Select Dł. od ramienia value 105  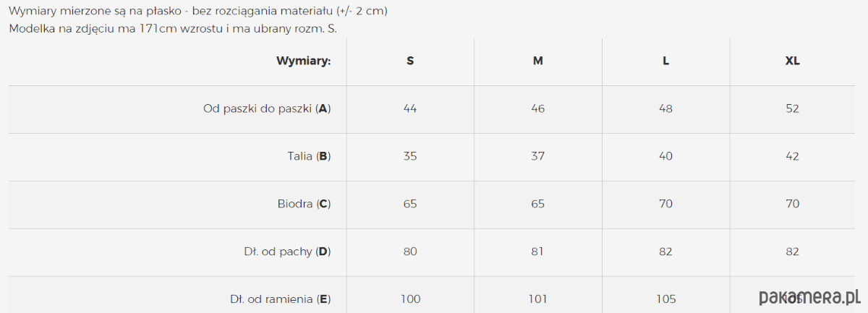[665, 299]
